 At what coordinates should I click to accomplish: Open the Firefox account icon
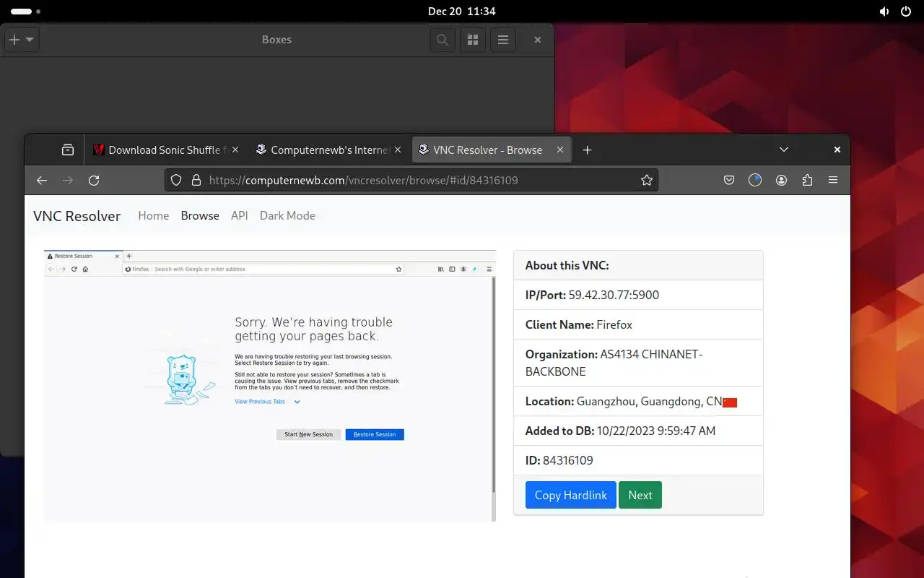coord(781,181)
